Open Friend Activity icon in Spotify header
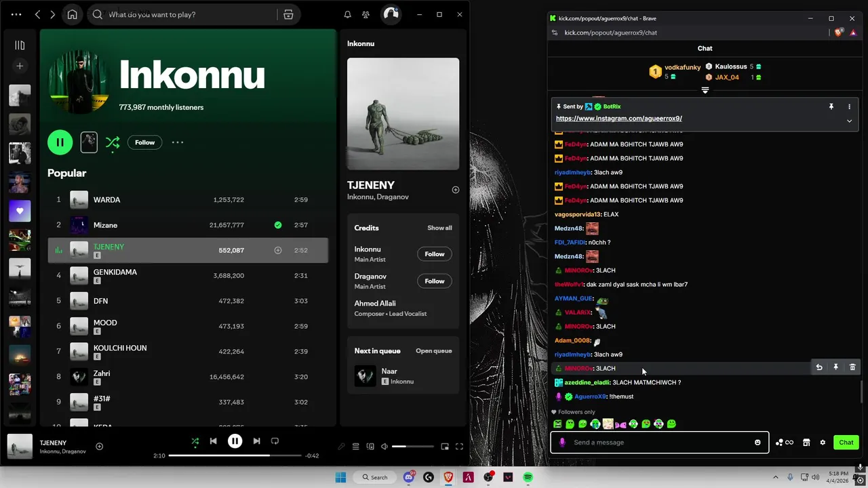Screen dimensions: 868x488 [x=366, y=14]
